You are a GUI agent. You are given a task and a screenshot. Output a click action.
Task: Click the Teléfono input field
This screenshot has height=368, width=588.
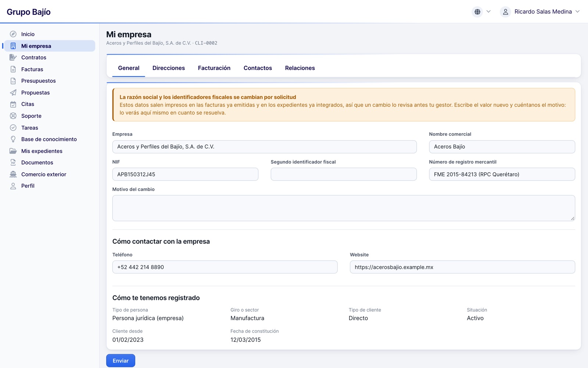(225, 267)
